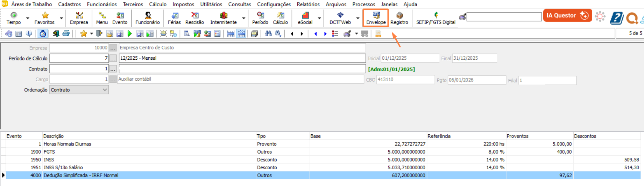Click the ellipsis button beside Período de Cálculo
Viewport: 644px width, 186px height.
[x=113, y=58]
